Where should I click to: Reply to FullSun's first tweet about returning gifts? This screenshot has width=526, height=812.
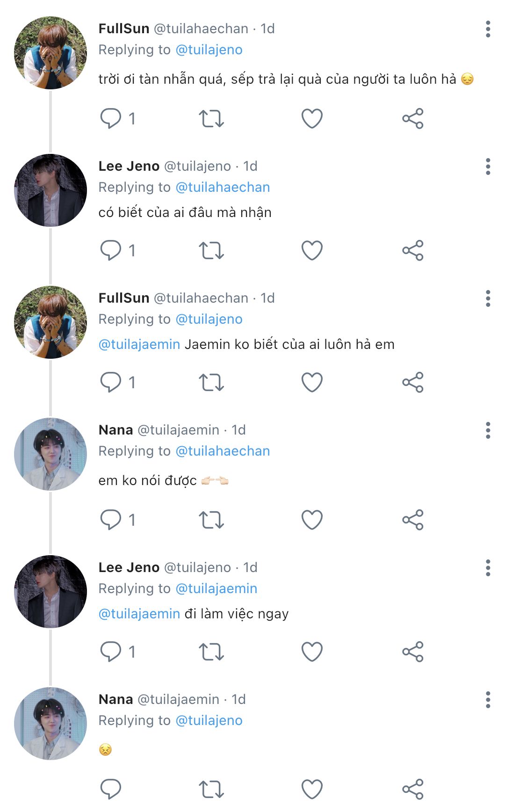[111, 118]
